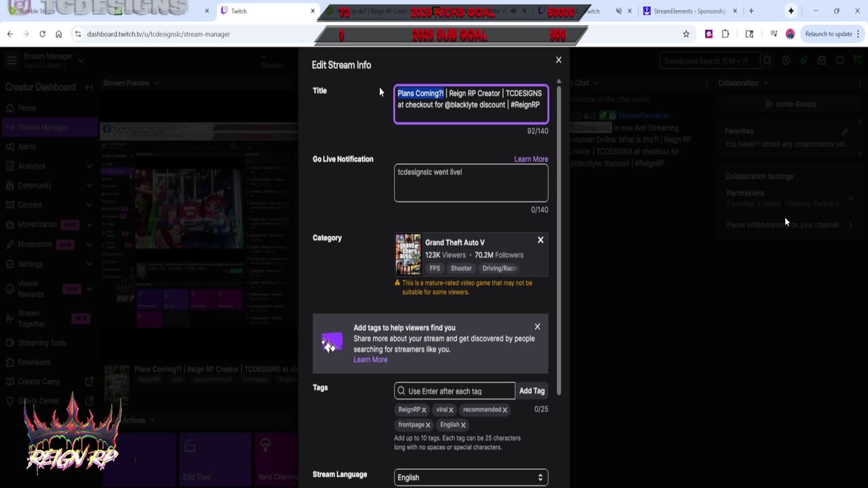Close the Edit Stream Info dialog

click(x=559, y=60)
